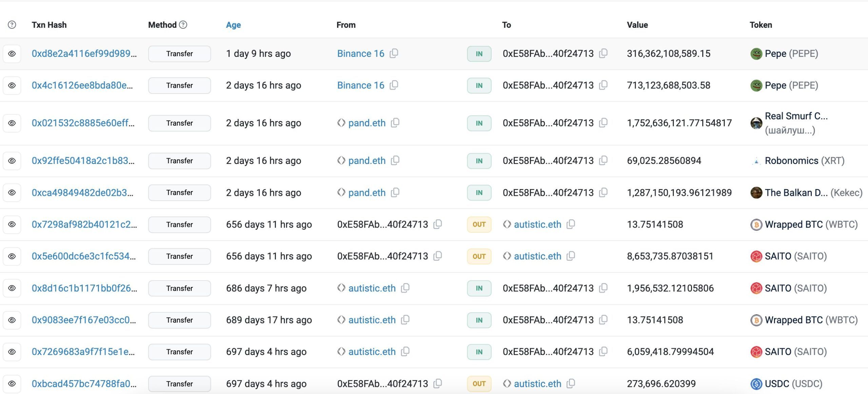
Task: Open Binance 16 address in second row
Action: [x=360, y=85]
